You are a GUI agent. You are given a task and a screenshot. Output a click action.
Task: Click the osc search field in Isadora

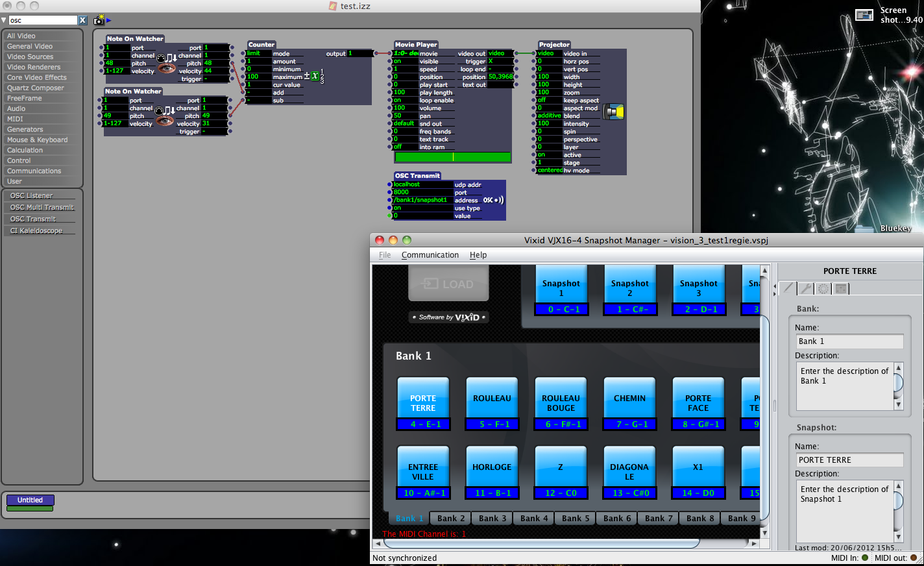[43, 20]
